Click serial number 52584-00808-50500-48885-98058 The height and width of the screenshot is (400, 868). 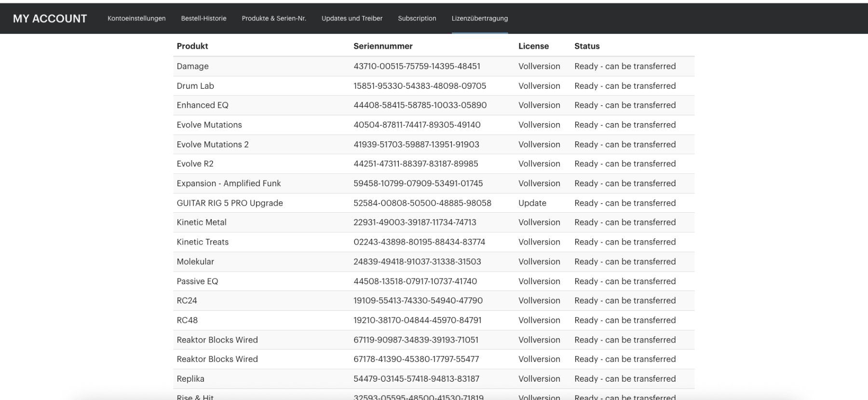tap(422, 203)
